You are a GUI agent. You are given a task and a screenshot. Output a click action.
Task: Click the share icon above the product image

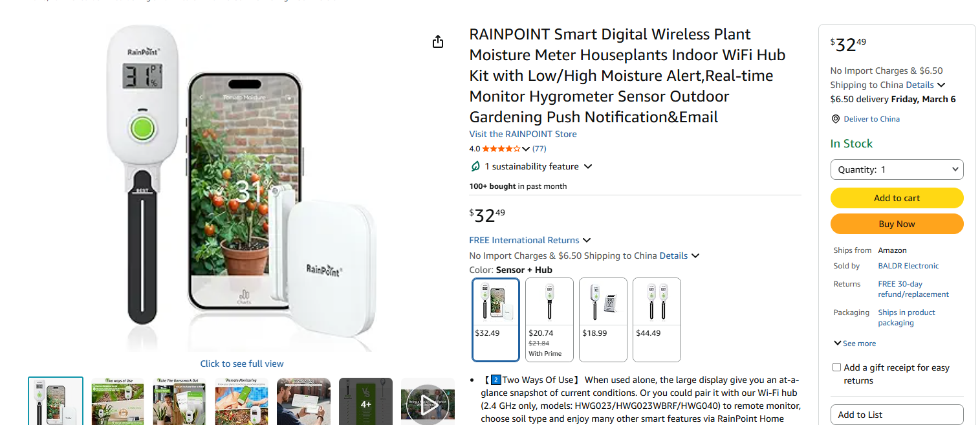(438, 42)
